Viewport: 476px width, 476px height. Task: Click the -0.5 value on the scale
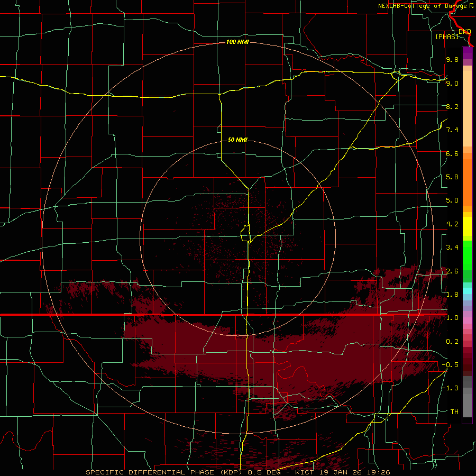[x=450, y=365]
